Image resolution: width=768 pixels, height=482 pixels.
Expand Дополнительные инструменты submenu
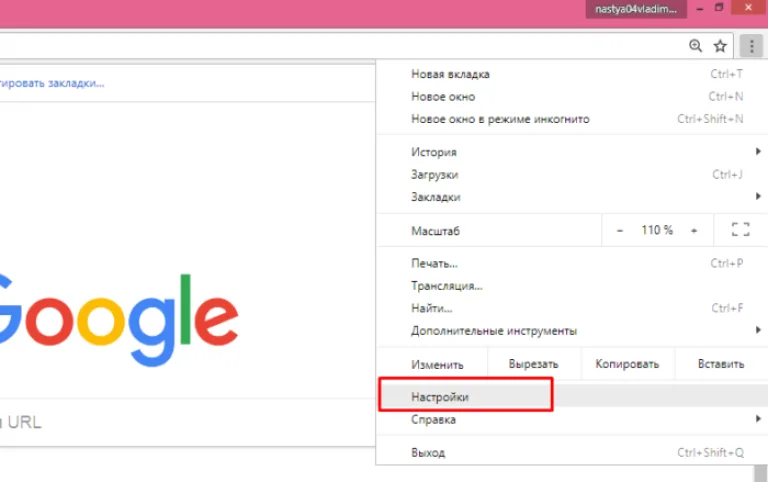click(572, 331)
